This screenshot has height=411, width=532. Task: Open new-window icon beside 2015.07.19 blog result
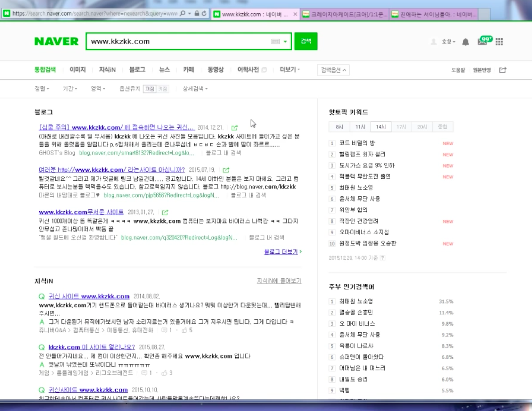[226, 170]
